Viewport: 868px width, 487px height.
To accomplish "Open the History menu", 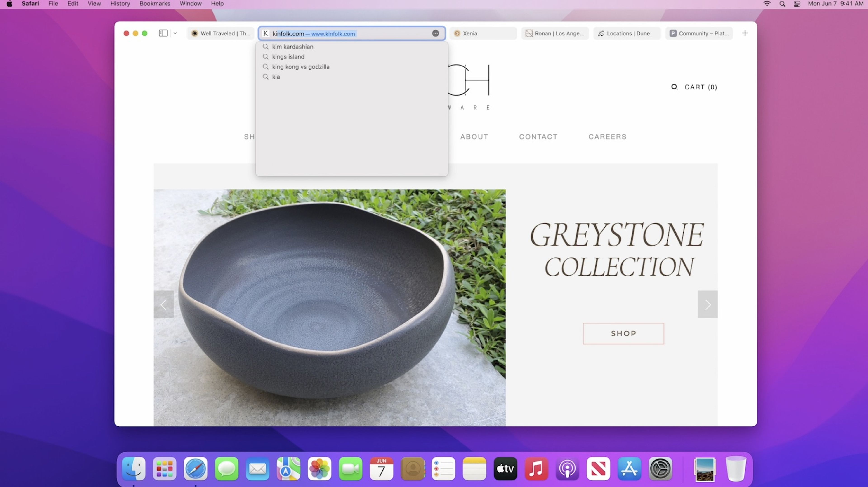I will [120, 4].
